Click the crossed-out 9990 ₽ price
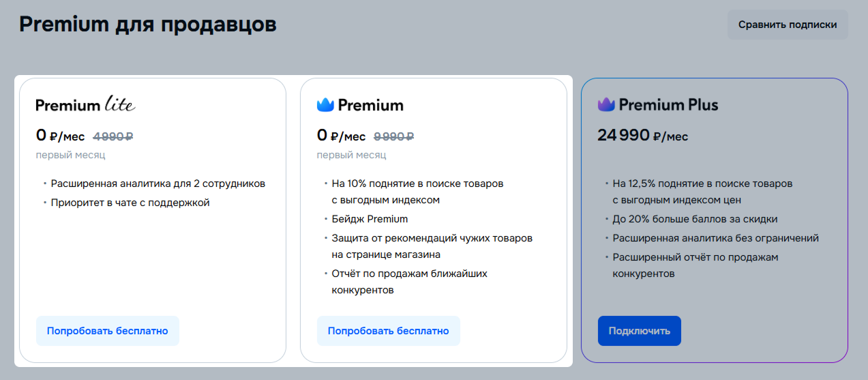 tap(393, 136)
